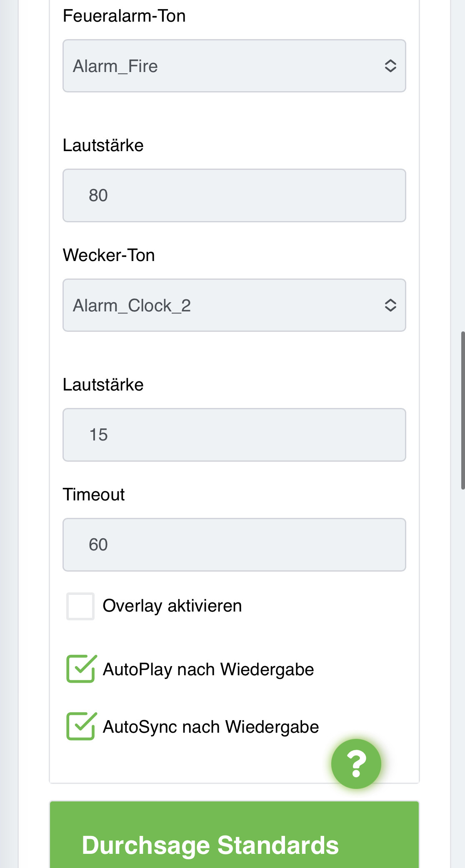
Task: Enable the Overlay aktivieren checkbox
Action: coord(80,606)
